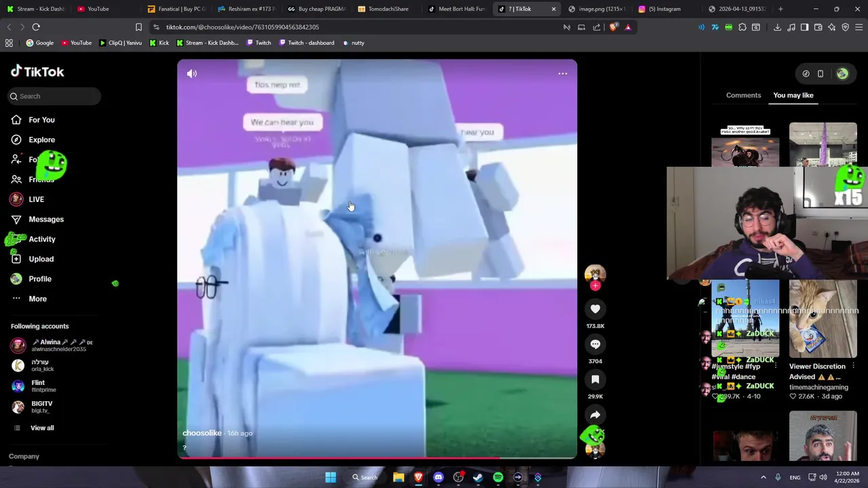Open the Upload page
The width and height of the screenshot is (868, 488).
tap(41, 259)
